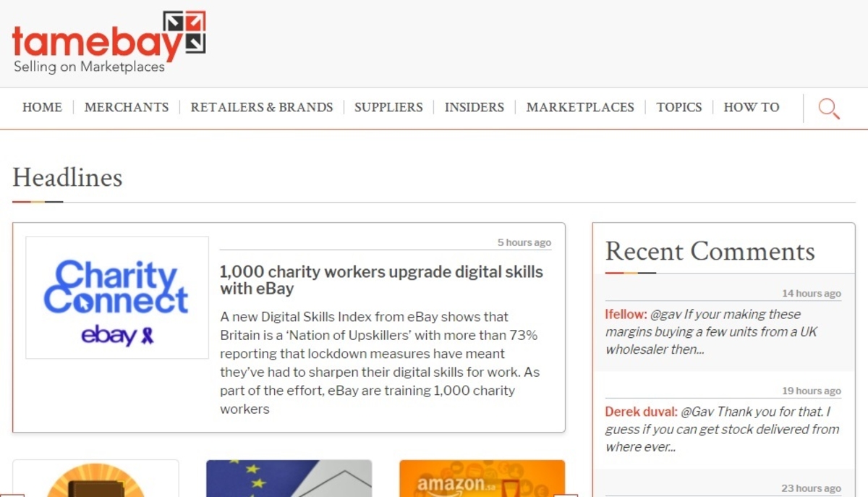This screenshot has width=868, height=497.
Task: Open the orange wallet article thumbnail
Action: point(95,478)
